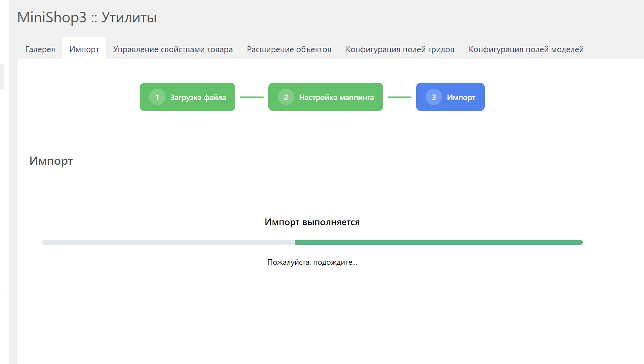Click the Импорт выполняется status text
The height and width of the screenshot is (364, 644).
[312, 222]
